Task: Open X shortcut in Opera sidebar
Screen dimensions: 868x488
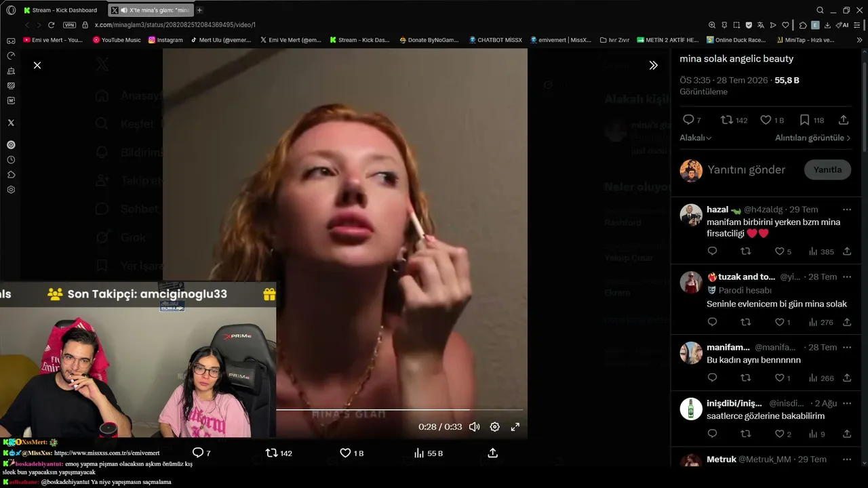Action: [x=11, y=123]
